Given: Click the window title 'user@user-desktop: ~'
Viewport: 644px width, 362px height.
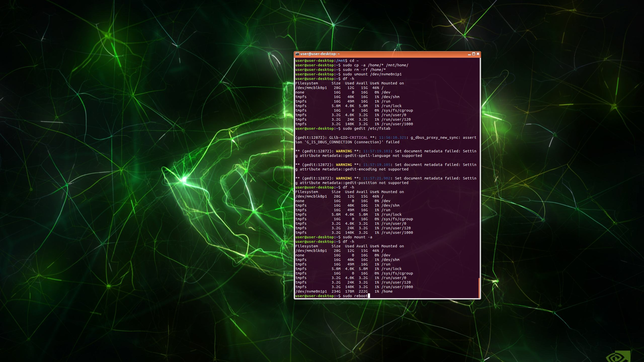Looking at the screenshot, I should coord(320,54).
